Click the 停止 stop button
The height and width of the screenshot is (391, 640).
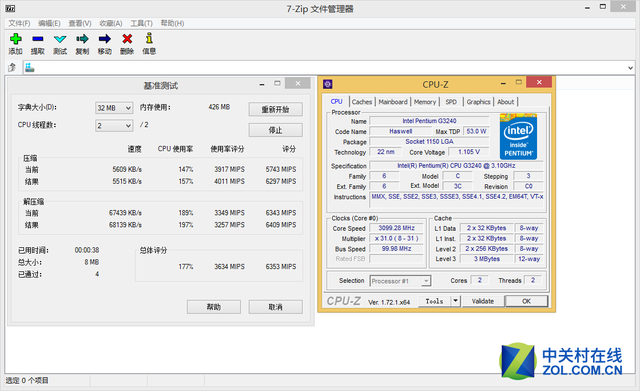[x=276, y=130]
